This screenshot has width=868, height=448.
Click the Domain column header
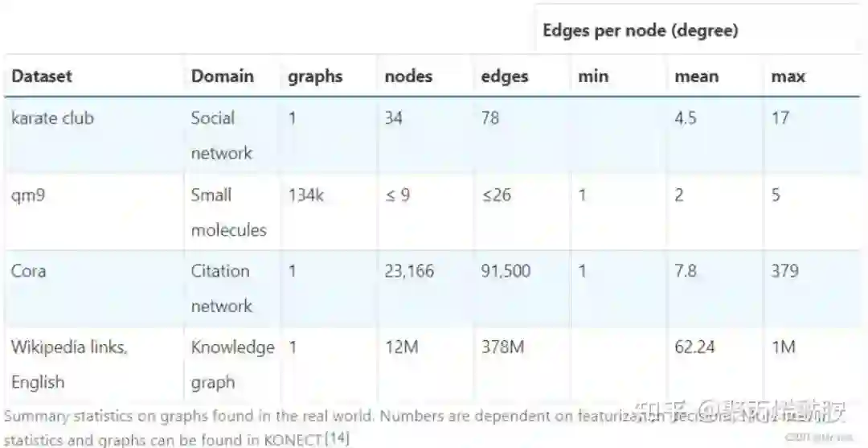point(222,76)
